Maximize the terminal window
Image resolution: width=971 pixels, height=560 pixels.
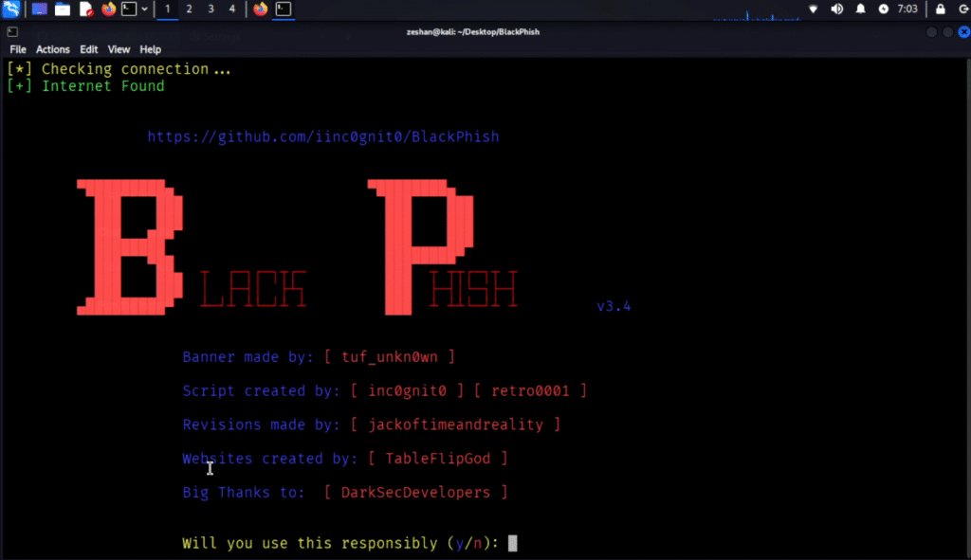coord(947,32)
